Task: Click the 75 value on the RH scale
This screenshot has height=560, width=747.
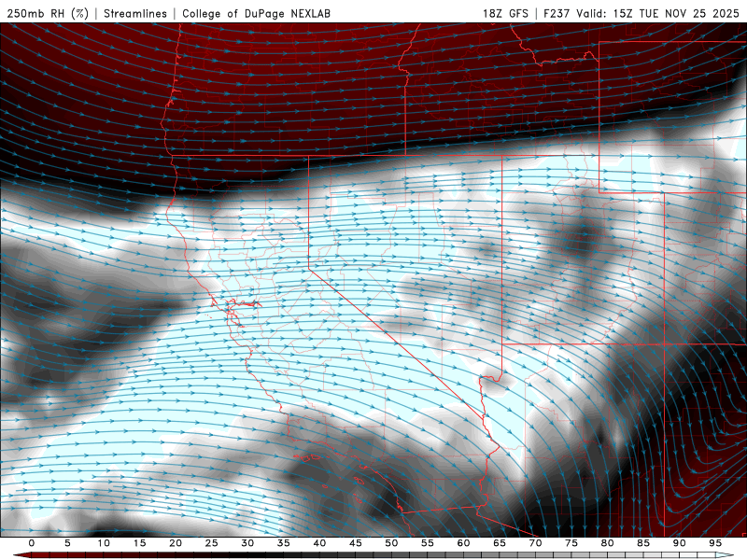Action: click(571, 543)
